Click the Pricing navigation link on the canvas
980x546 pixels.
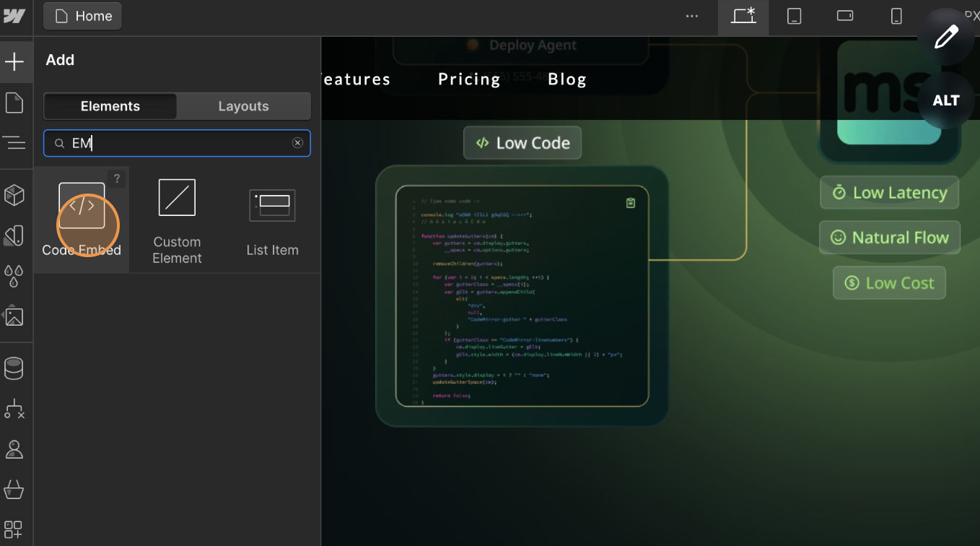pos(468,79)
